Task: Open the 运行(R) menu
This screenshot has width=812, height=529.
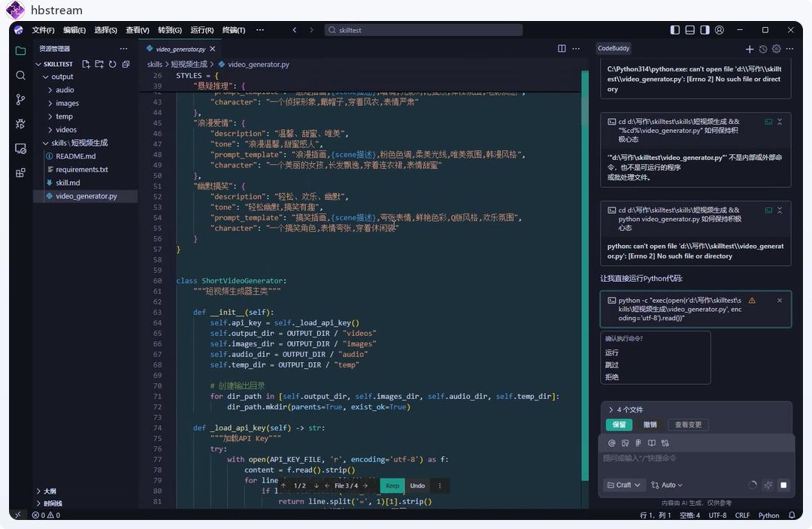Action: 202,30
